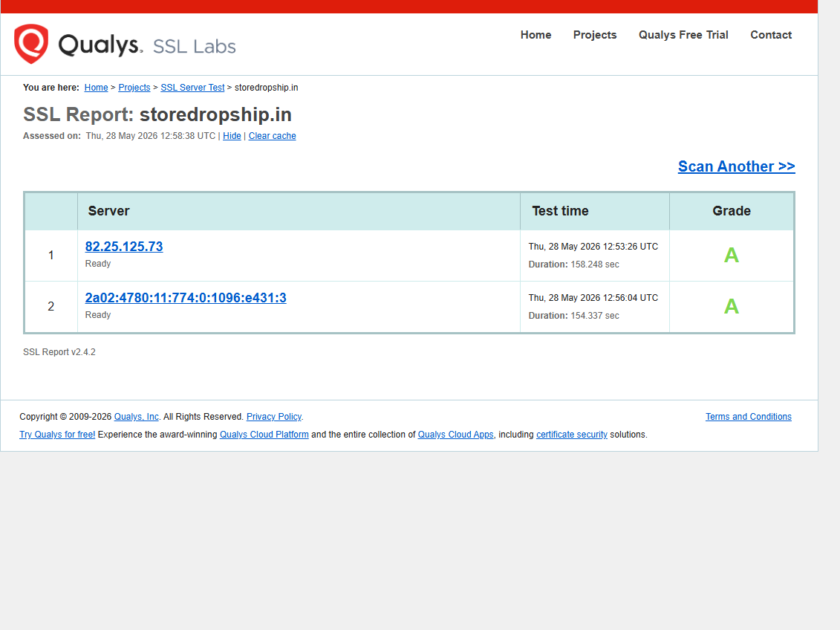Open the Qualys Cloud Apps link
This screenshot has height=630, width=840.
tap(456, 435)
